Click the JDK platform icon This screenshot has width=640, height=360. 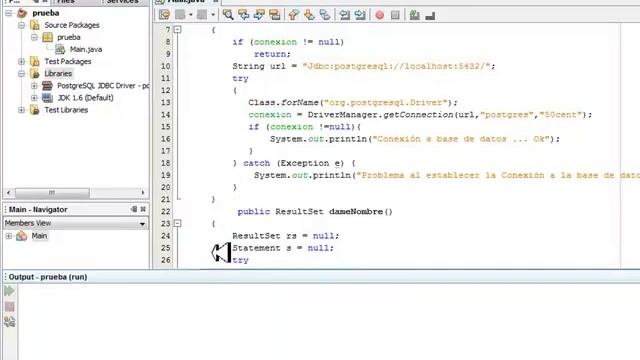pyautogui.click(x=47, y=98)
